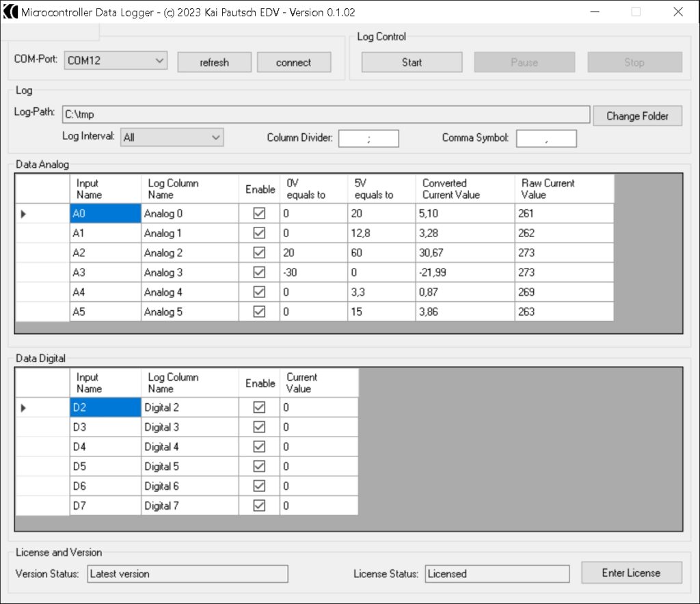
Task: Toggle Enable checkbox for Analog 1
Action: pos(259,233)
